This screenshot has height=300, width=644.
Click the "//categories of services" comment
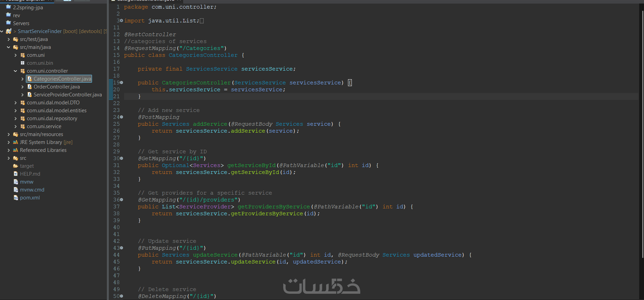point(165,41)
